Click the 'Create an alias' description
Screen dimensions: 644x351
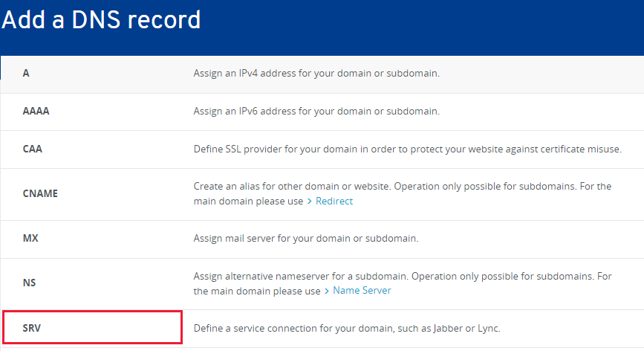pos(403,193)
